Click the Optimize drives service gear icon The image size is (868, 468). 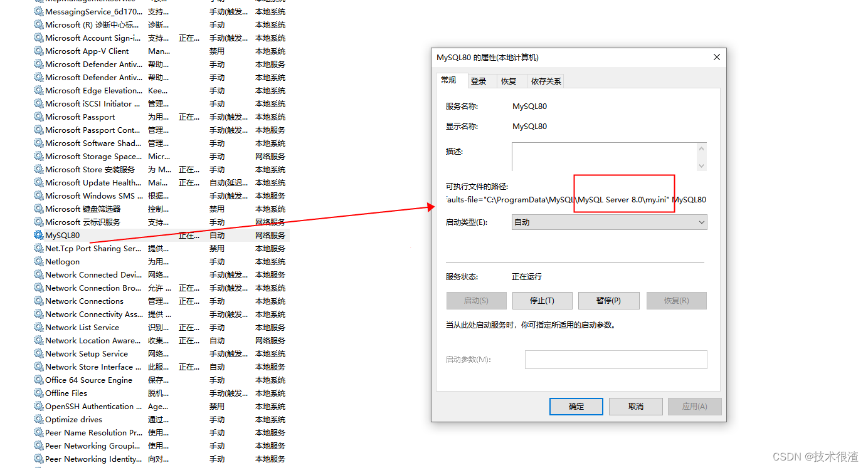coord(38,420)
